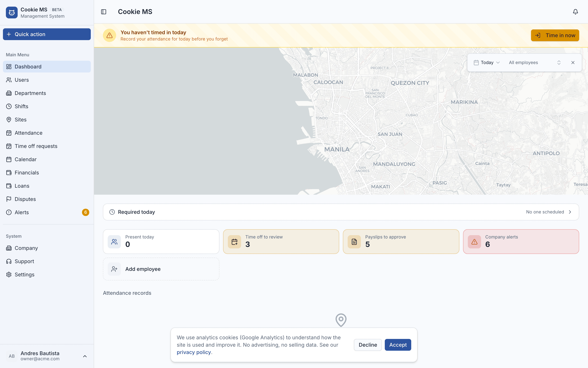This screenshot has width=588, height=368.
Task: Click the Support headset icon
Action: [9, 261]
